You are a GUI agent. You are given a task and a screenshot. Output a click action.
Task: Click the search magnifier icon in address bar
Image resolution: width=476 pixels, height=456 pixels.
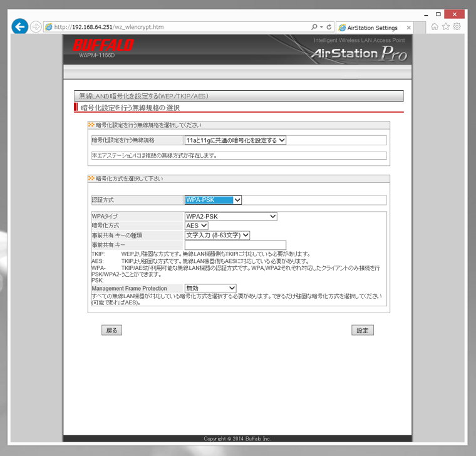[x=314, y=27]
